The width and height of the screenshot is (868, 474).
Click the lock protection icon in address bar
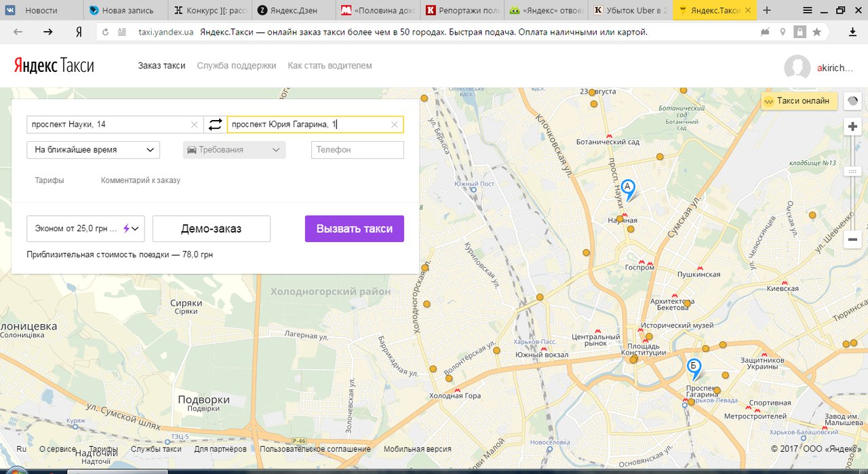coord(800,32)
